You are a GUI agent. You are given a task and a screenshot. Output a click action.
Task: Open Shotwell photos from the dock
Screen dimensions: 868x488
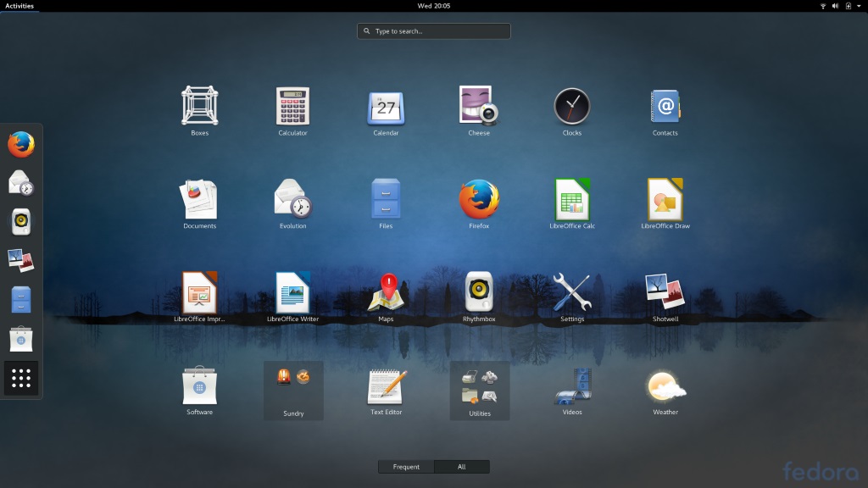(x=21, y=260)
